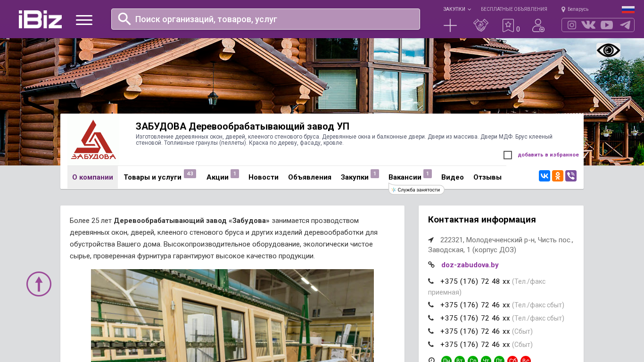The image size is (644, 362).
Task: Open the doz-zabudova.by website link
Action: click(x=470, y=265)
